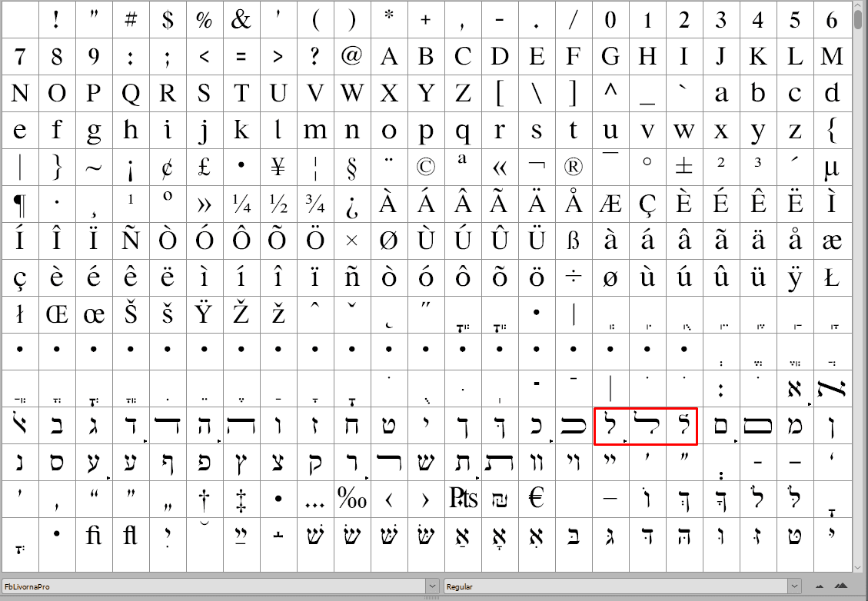
Task: Select the cent ¢ glyph
Action: click(168, 167)
